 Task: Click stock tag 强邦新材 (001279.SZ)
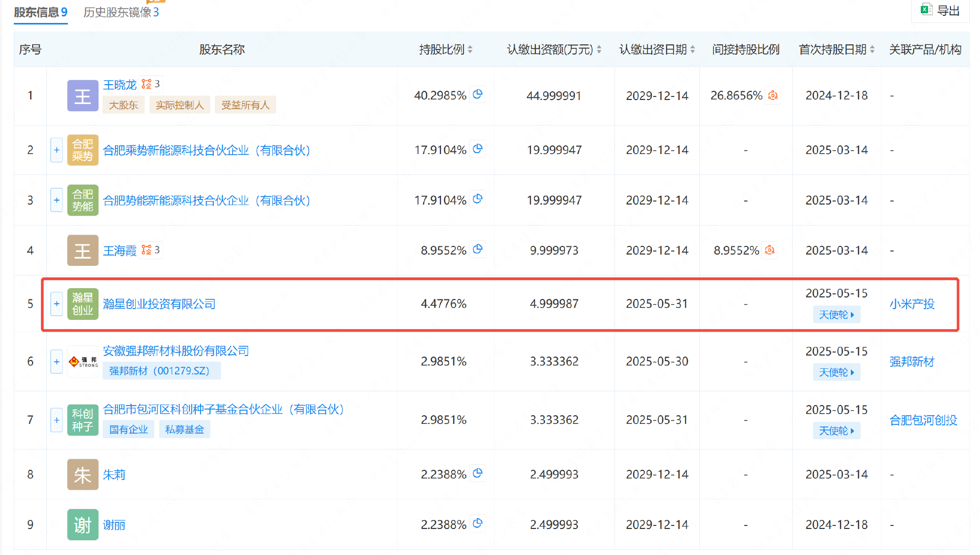pos(162,371)
